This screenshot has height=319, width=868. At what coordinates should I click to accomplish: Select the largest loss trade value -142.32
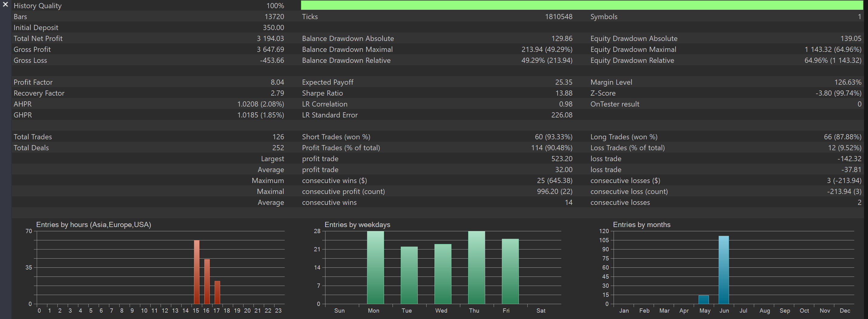click(849, 159)
